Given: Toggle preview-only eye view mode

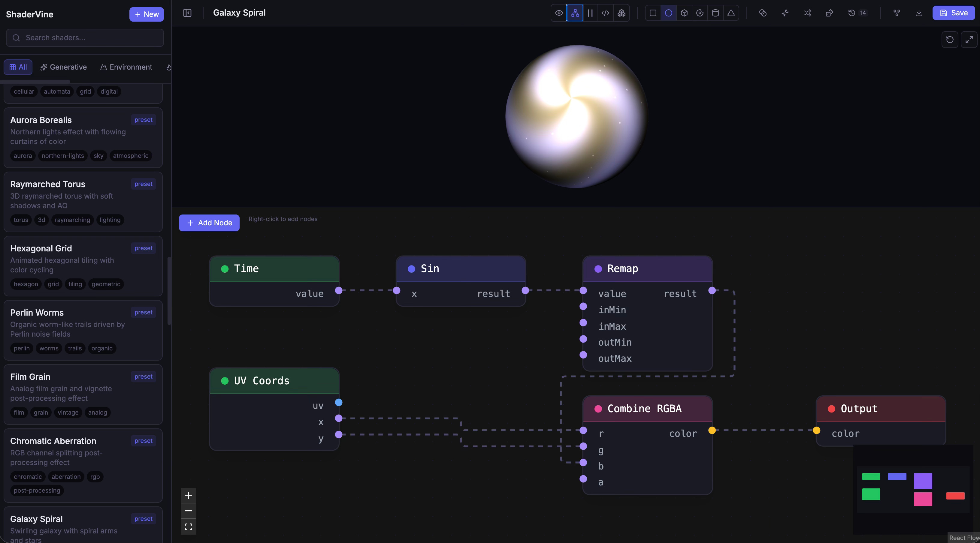Looking at the screenshot, I should tap(559, 13).
